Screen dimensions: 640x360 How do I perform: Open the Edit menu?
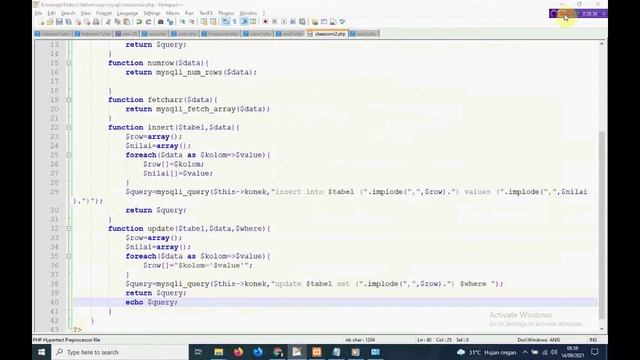[x=51, y=13]
